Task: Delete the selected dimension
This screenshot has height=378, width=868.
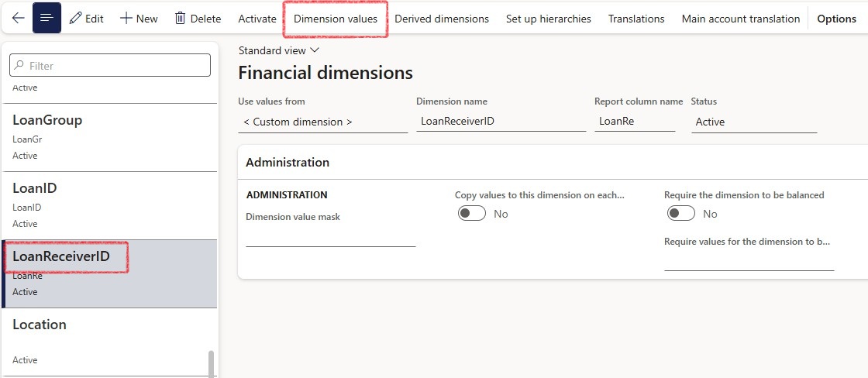Action: [198, 19]
